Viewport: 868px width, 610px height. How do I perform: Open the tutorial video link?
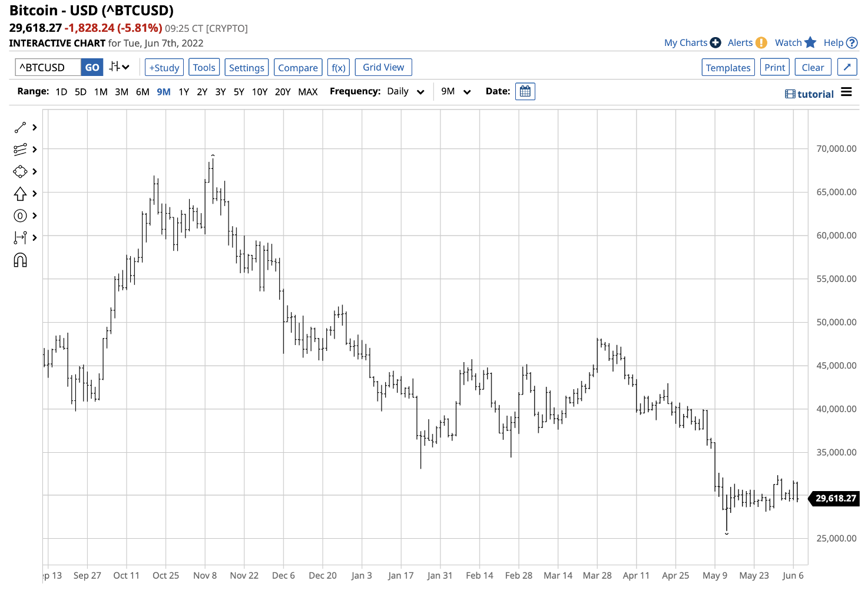(x=809, y=94)
